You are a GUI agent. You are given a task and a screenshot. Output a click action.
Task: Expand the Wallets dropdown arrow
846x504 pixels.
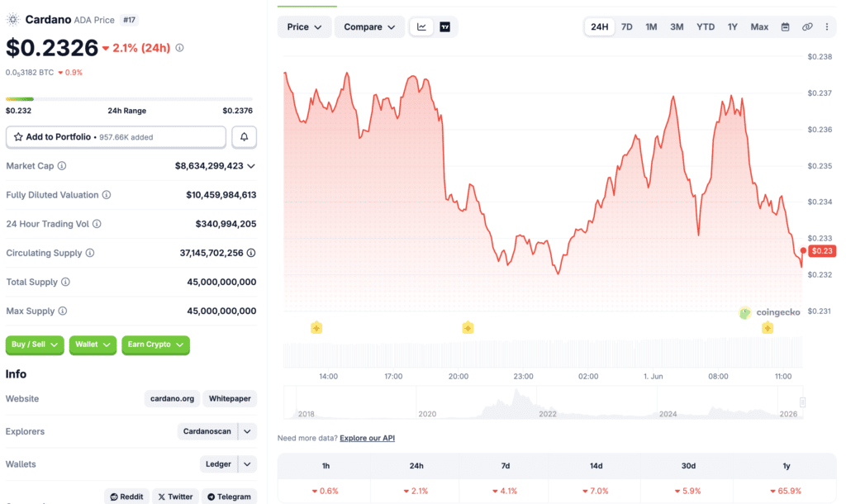click(x=247, y=464)
